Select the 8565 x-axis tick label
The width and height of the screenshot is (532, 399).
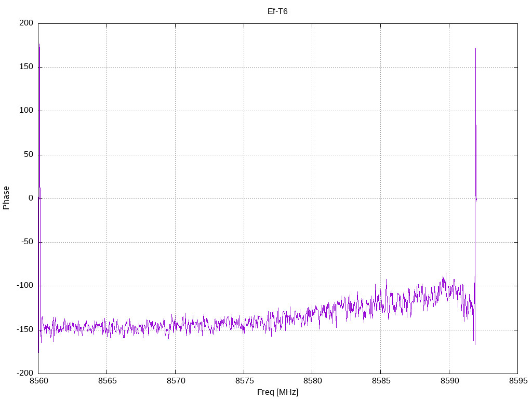pos(107,381)
